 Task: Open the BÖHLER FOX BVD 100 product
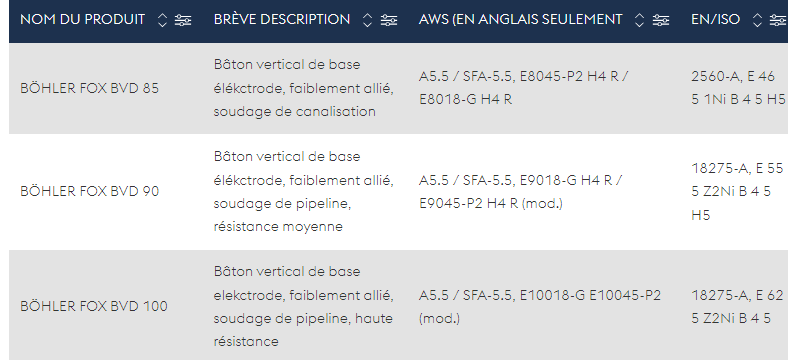pyautogui.click(x=94, y=306)
